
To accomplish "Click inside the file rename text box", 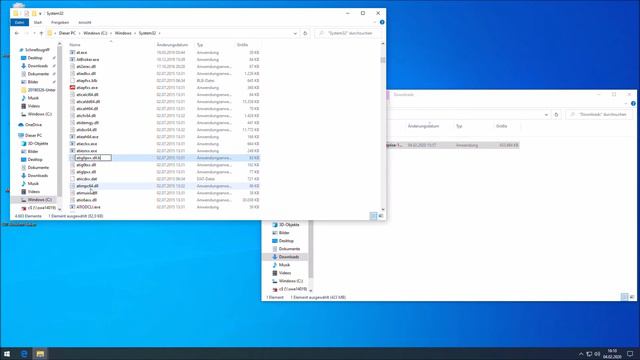I will tap(93, 158).
